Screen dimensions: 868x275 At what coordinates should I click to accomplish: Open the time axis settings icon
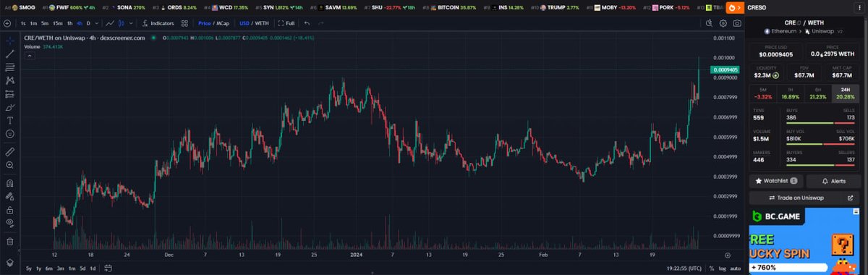click(728, 255)
